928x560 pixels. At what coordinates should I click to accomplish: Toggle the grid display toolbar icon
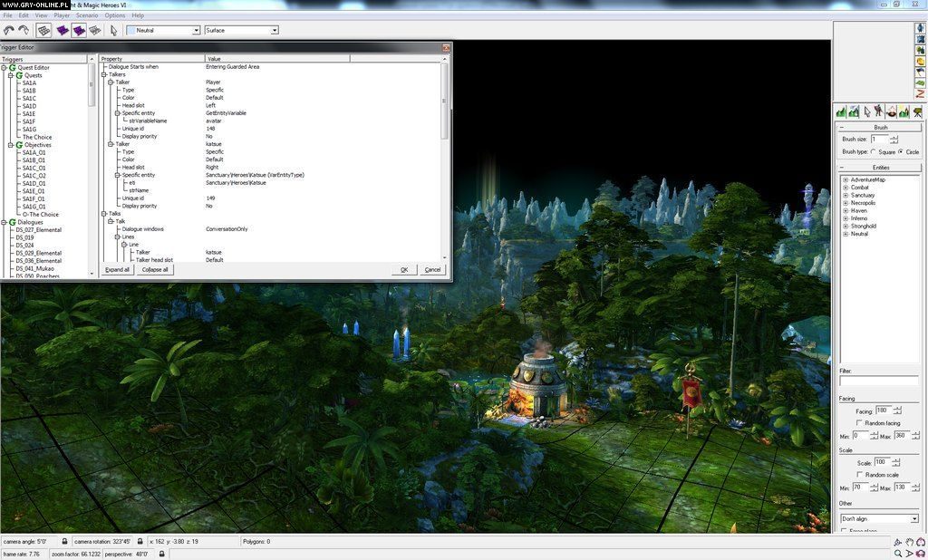[x=43, y=30]
